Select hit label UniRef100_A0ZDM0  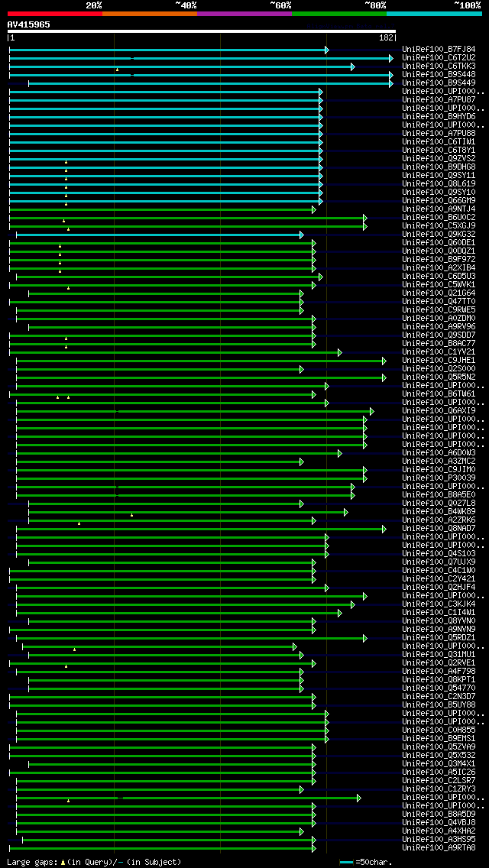(x=439, y=319)
